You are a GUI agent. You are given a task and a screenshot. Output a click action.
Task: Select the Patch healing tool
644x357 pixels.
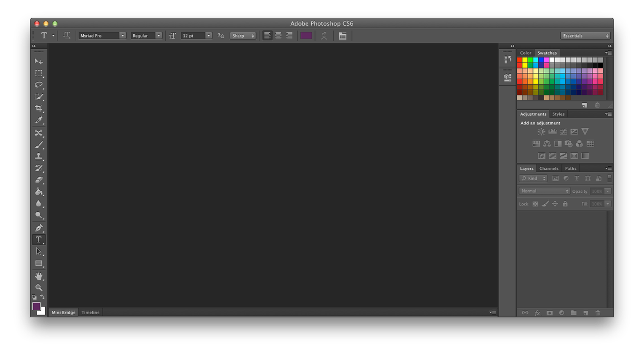tap(39, 133)
